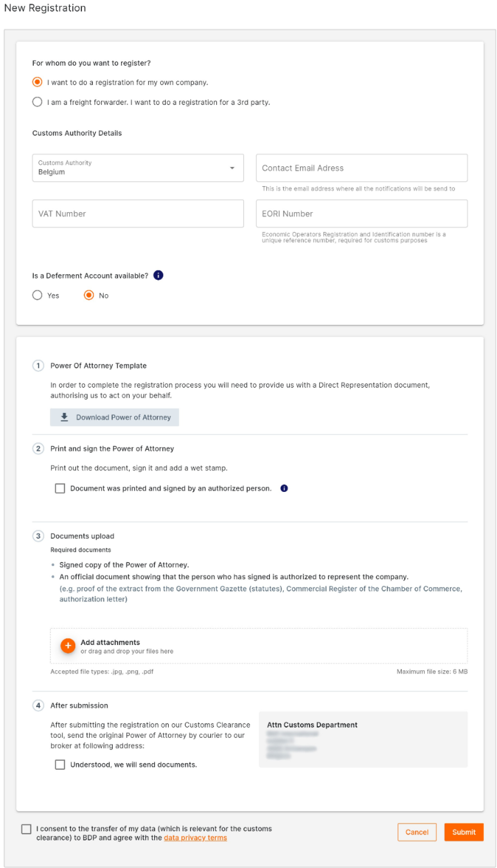Click the step 4 circle for After submission
The height and width of the screenshot is (868, 497).
tap(38, 705)
